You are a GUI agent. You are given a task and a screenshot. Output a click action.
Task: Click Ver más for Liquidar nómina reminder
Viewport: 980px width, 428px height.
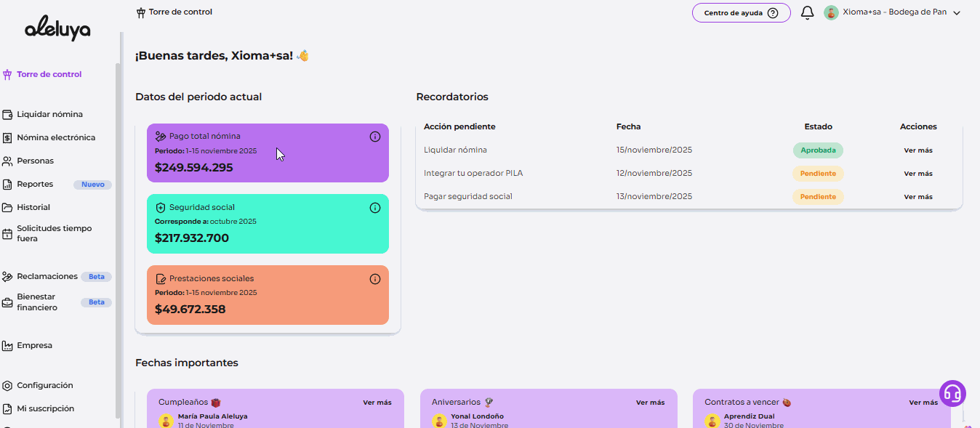click(x=918, y=150)
